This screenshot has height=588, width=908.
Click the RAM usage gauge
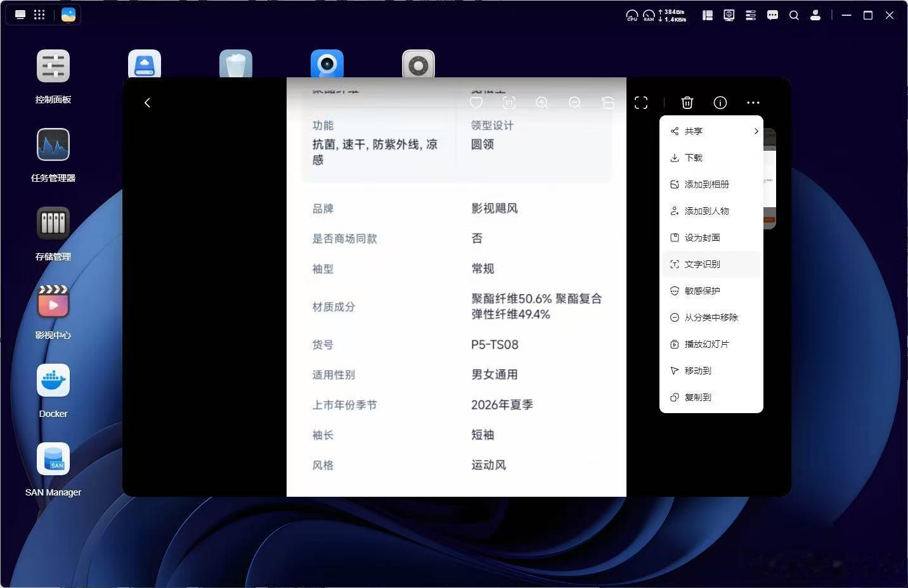pos(649,15)
